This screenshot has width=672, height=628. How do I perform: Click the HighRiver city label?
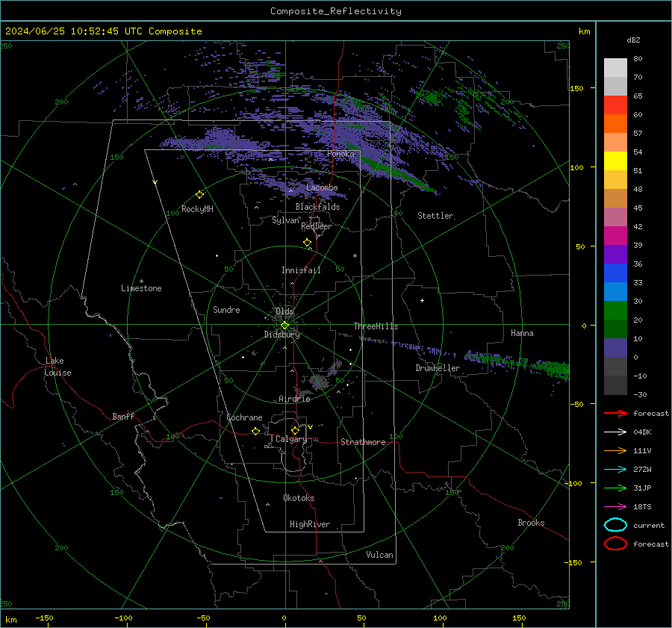pyautogui.click(x=310, y=524)
